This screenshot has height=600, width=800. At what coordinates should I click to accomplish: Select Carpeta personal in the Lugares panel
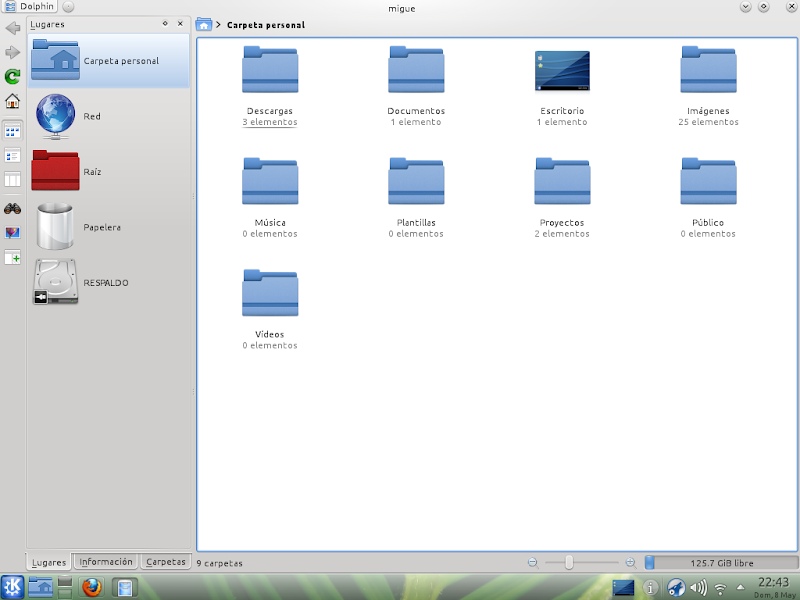pos(109,61)
